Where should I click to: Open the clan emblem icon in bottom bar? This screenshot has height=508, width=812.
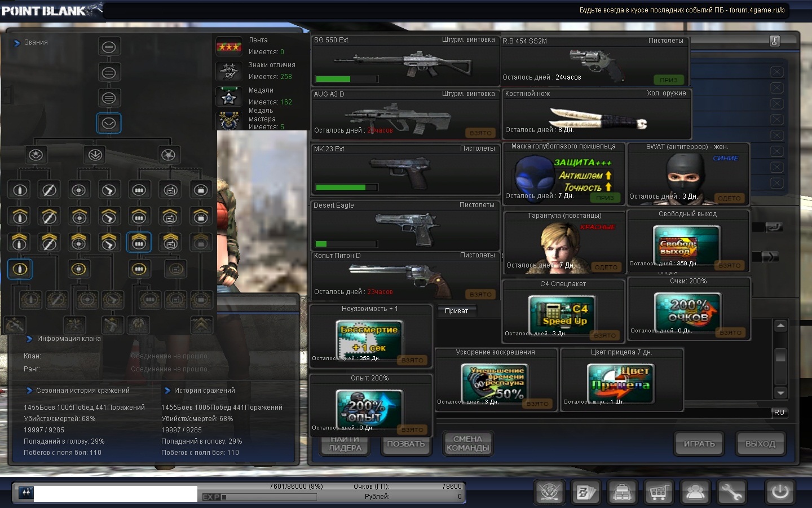[x=549, y=492]
